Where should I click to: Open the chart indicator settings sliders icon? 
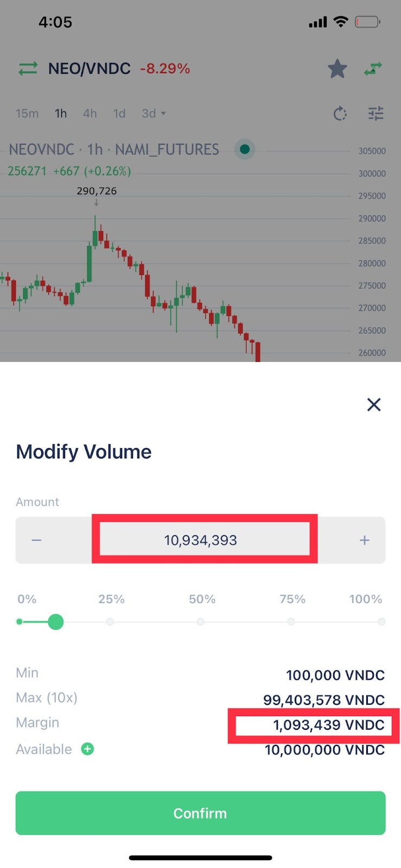(375, 113)
